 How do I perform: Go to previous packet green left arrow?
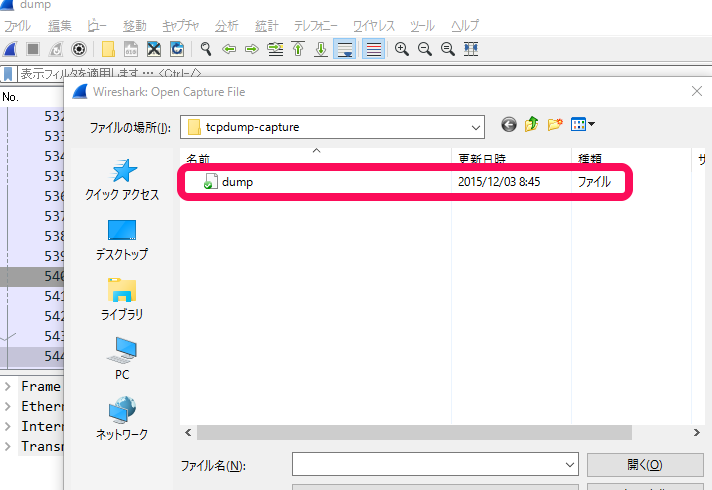[229, 49]
